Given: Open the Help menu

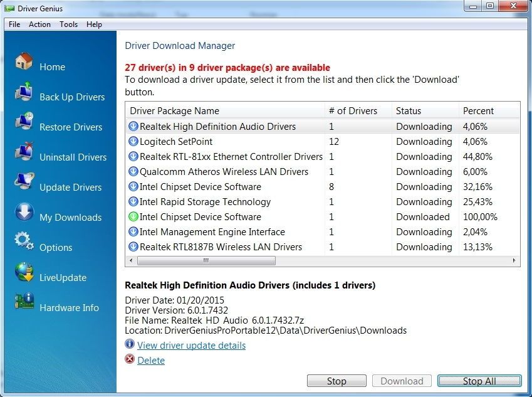Looking at the screenshot, I should [x=94, y=24].
